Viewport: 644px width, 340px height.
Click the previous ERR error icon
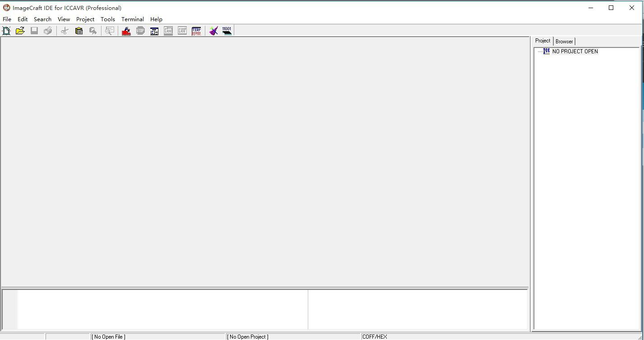coord(168,31)
